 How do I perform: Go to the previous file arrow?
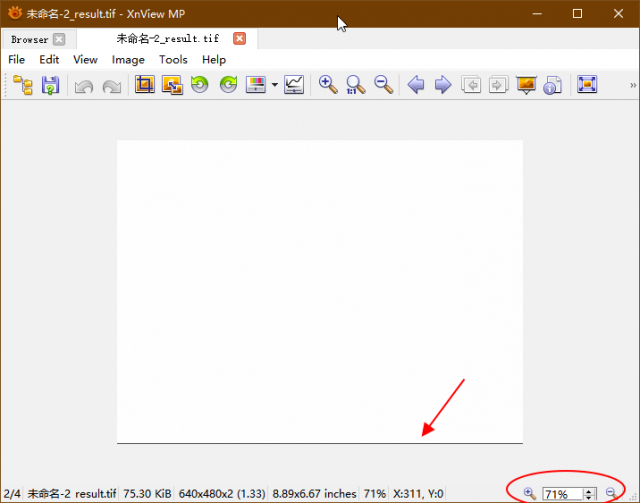416,85
